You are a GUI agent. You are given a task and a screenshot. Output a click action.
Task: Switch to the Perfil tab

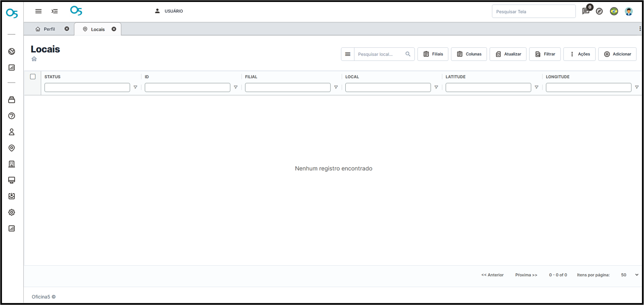46,29
